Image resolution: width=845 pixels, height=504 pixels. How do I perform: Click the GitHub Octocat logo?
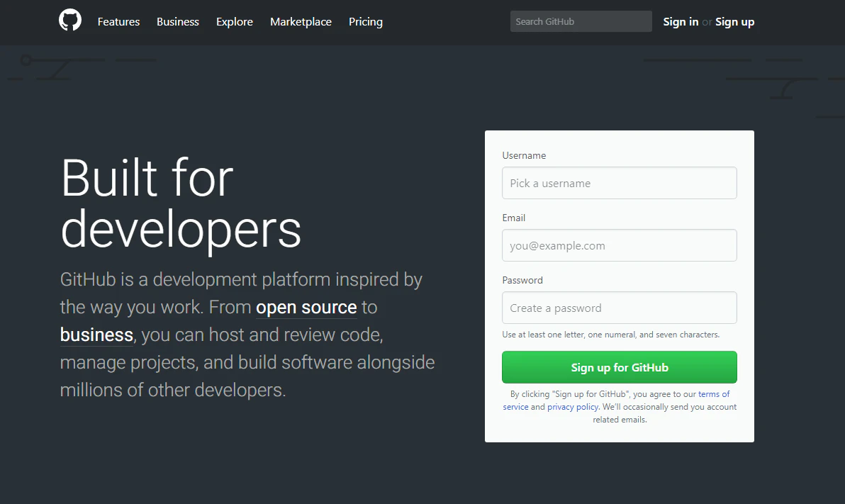pyautogui.click(x=70, y=21)
